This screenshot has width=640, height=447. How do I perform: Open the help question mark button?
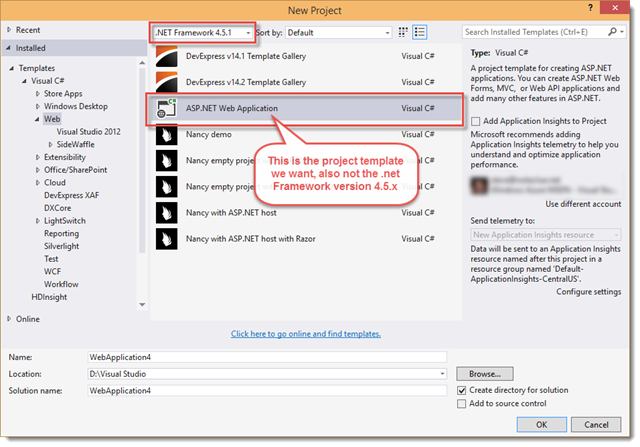point(590,8)
